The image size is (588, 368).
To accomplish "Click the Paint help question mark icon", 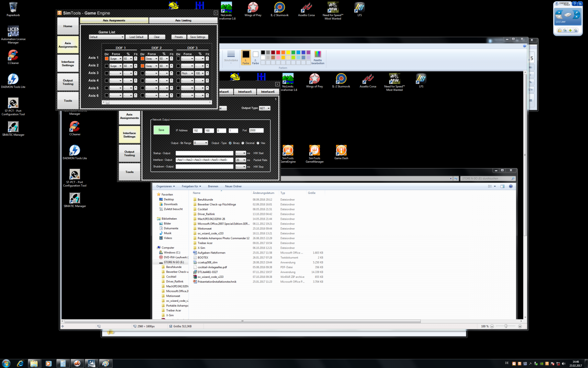I will 524,46.
